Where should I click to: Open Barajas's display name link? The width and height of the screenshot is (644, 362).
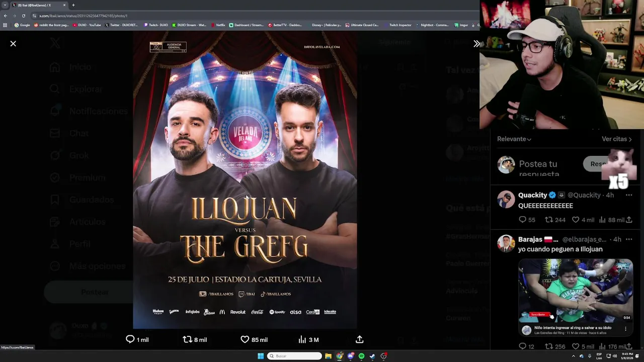[538, 239]
